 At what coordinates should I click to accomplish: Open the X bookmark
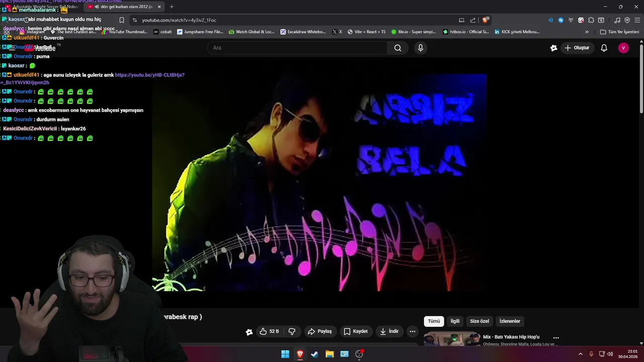pos(337,32)
